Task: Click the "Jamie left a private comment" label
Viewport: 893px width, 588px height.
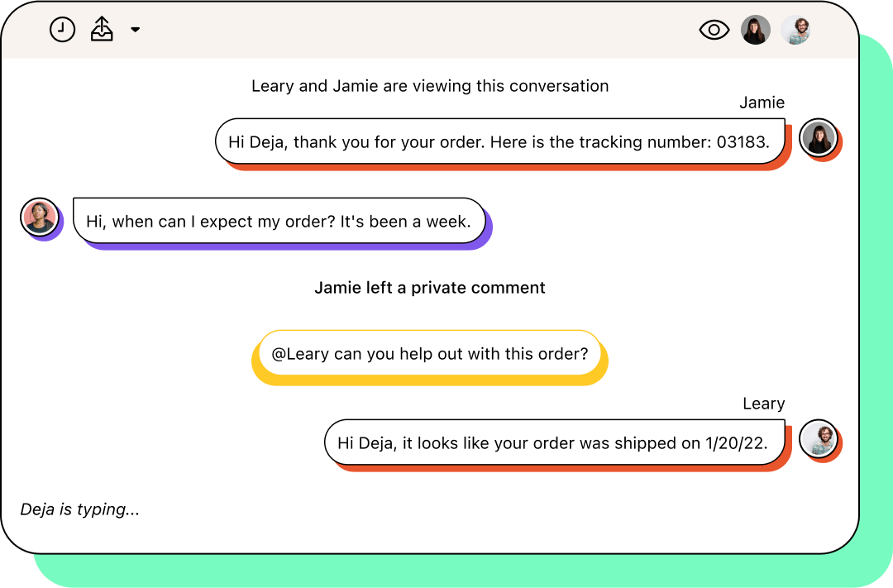Action: point(430,288)
